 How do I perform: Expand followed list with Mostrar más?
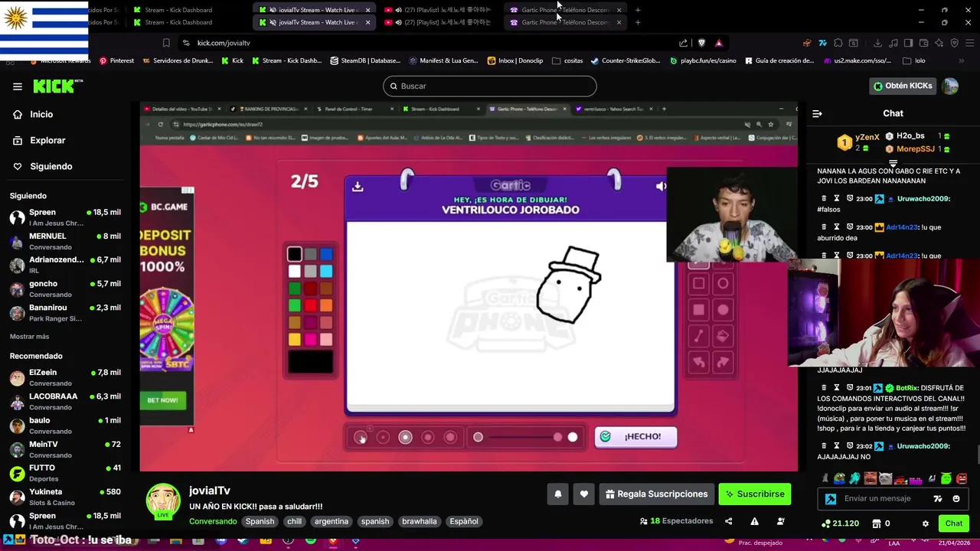[x=29, y=336]
